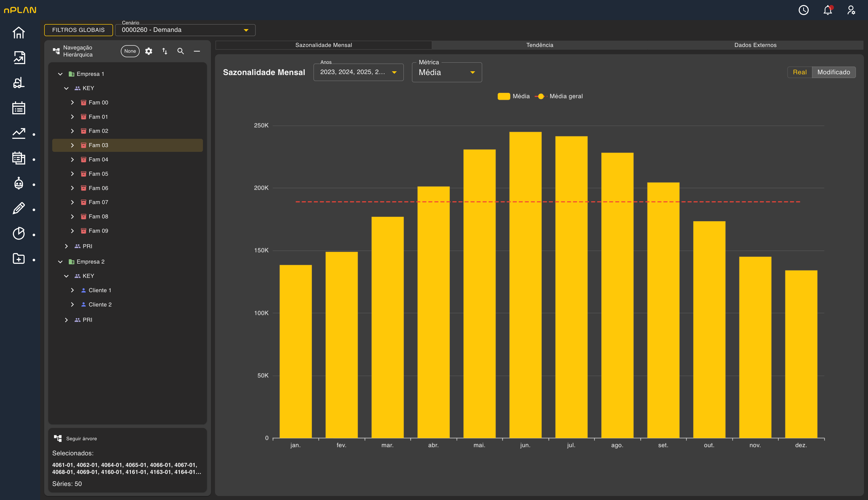
Task: Search the hierarchy tree
Action: 180,51
